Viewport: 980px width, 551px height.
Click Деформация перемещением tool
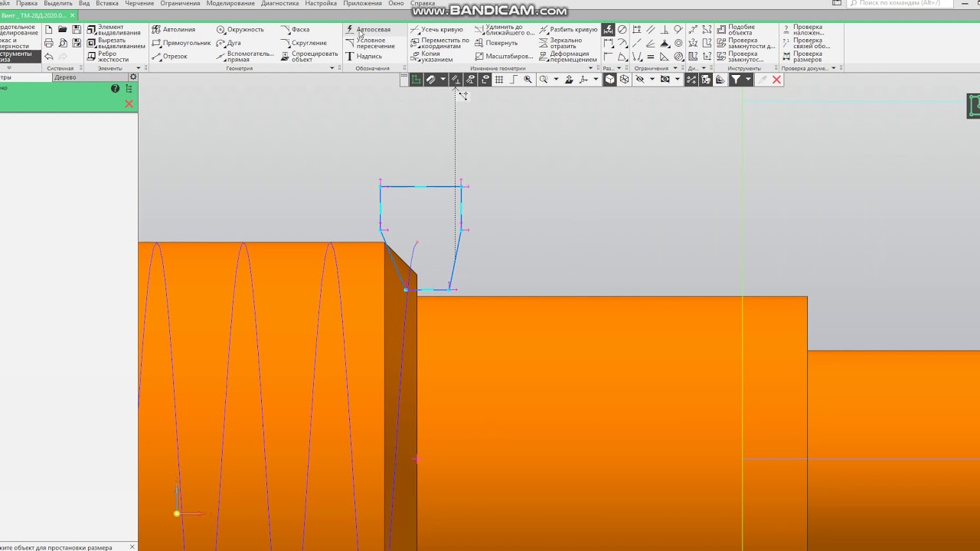pos(568,57)
